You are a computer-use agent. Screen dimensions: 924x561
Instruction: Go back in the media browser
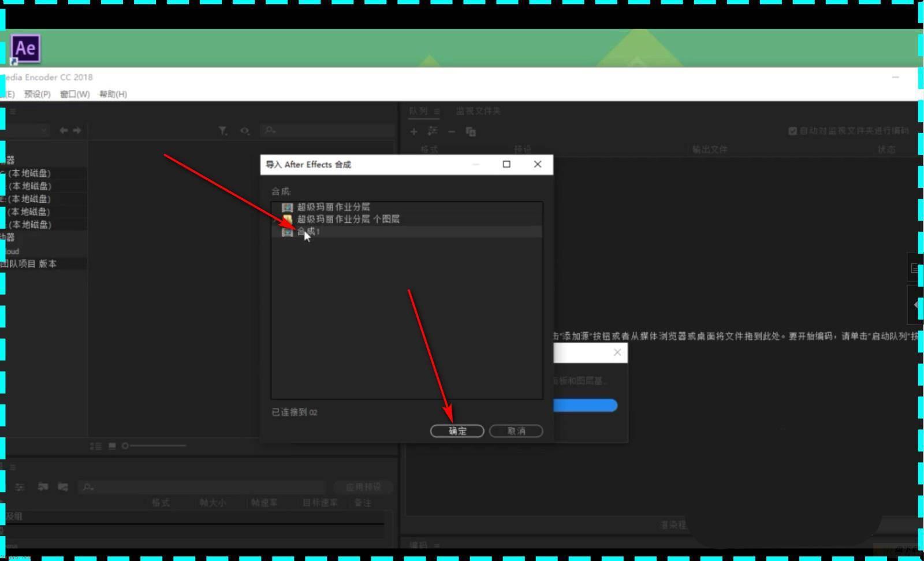[64, 131]
